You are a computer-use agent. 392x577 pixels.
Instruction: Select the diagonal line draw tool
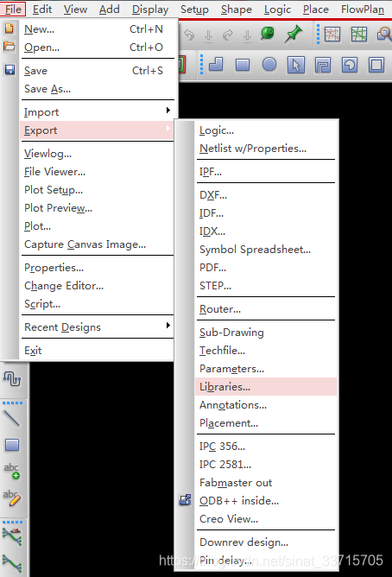(12, 419)
